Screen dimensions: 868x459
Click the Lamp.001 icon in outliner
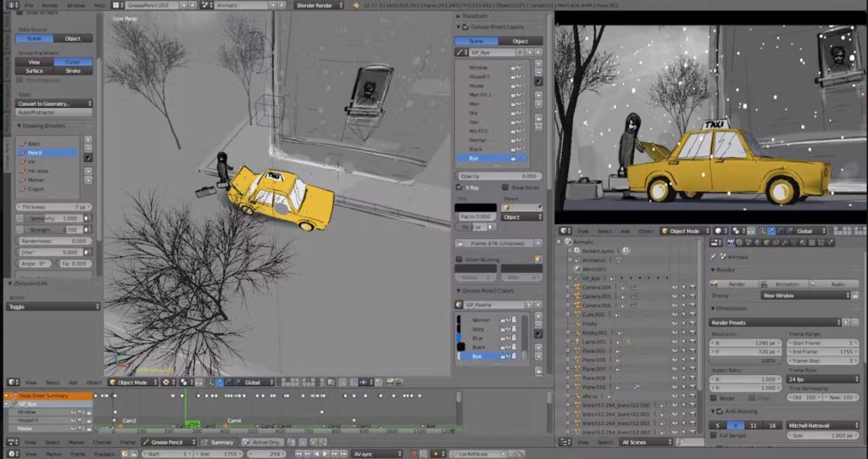pos(576,341)
